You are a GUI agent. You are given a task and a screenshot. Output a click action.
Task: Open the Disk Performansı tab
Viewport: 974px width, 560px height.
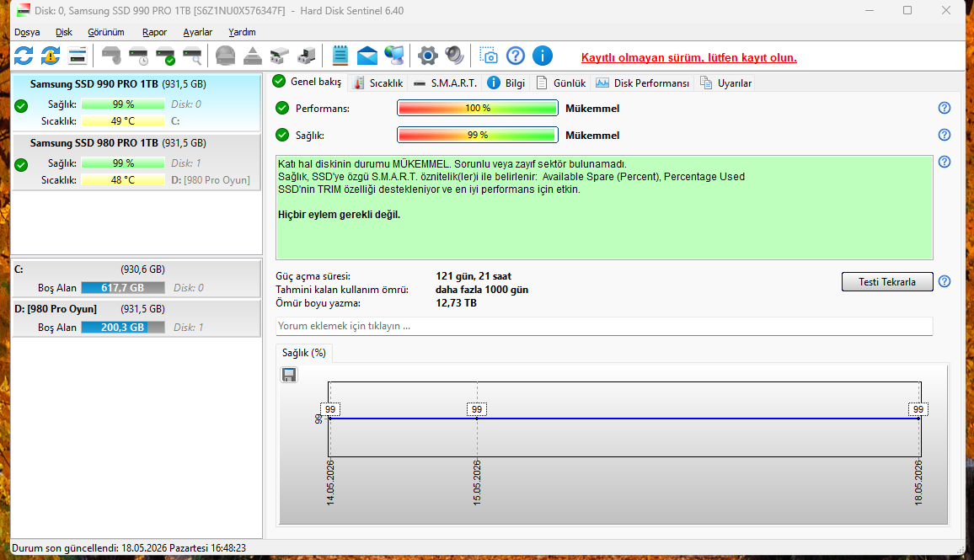[x=643, y=83]
